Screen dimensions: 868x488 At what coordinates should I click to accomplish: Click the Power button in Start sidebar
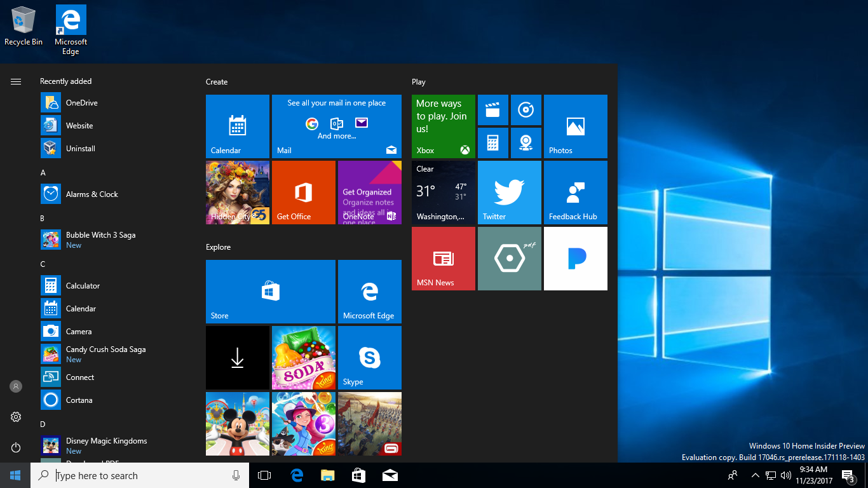tap(16, 447)
